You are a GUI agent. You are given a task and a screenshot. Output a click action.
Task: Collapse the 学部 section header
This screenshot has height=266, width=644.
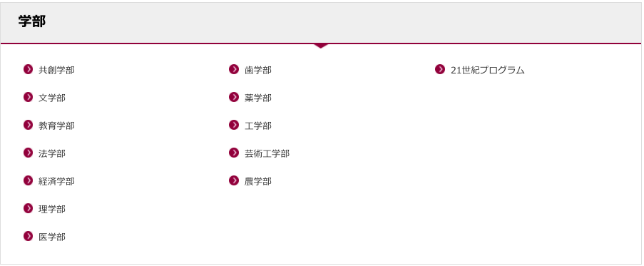pos(321,23)
